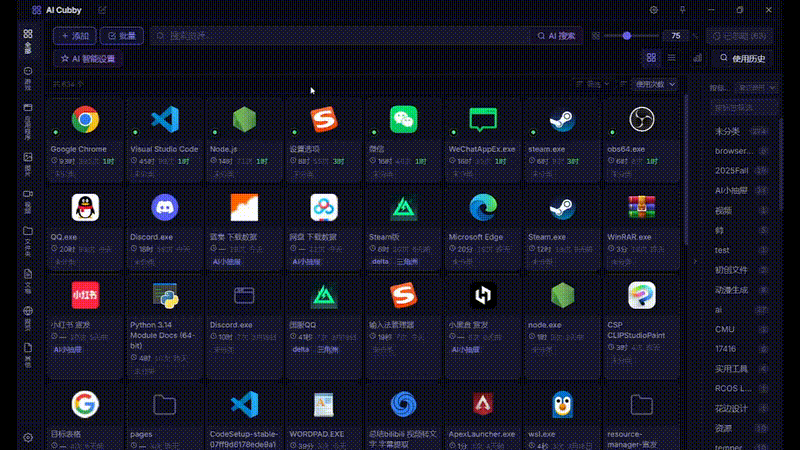Open the Google G icon tile
This screenshot has width=800, height=450.
tap(85, 416)
